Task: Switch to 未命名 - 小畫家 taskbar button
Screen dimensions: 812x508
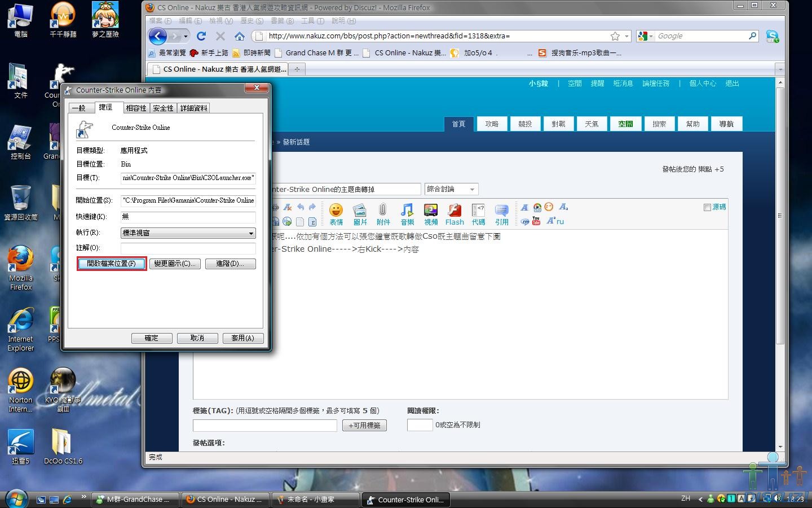Action: point(316,500)
